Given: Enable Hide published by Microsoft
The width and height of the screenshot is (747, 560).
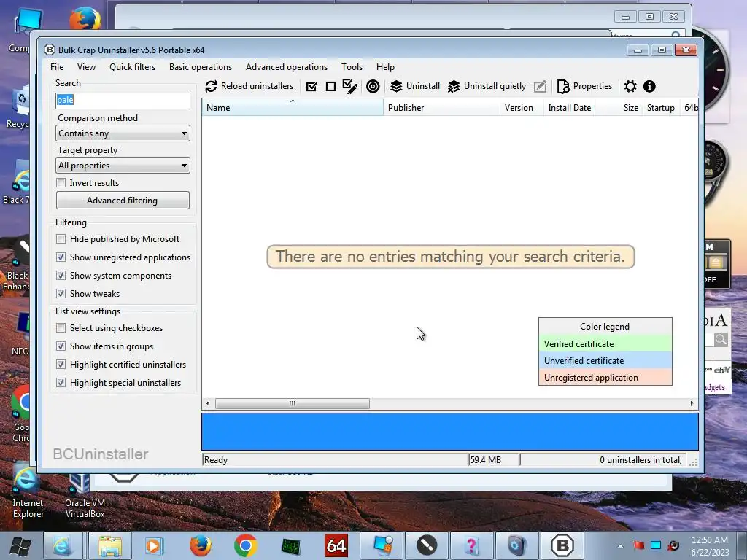Looking at the screenshot, I should point(61,239).
